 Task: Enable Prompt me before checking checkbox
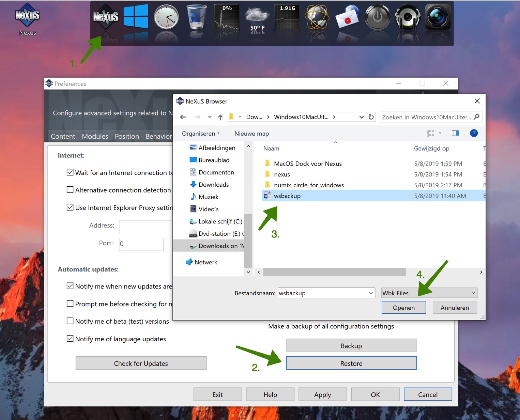(x=70, y=304)
